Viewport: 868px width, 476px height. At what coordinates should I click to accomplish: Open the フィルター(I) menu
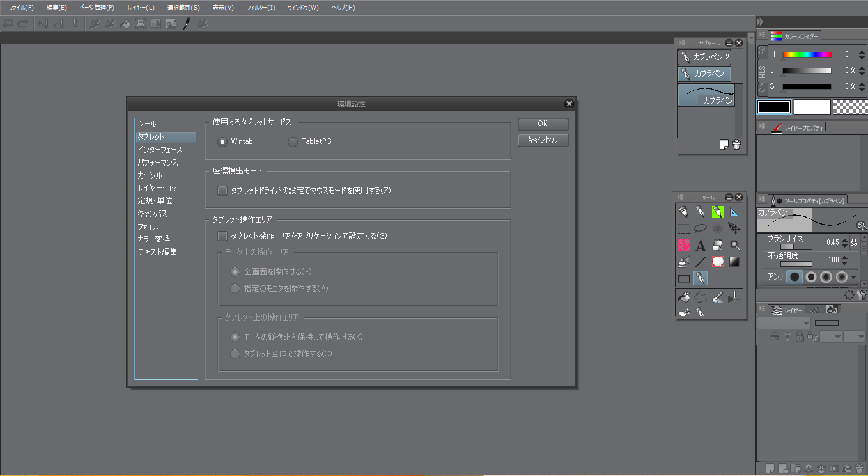pos(261,8)
